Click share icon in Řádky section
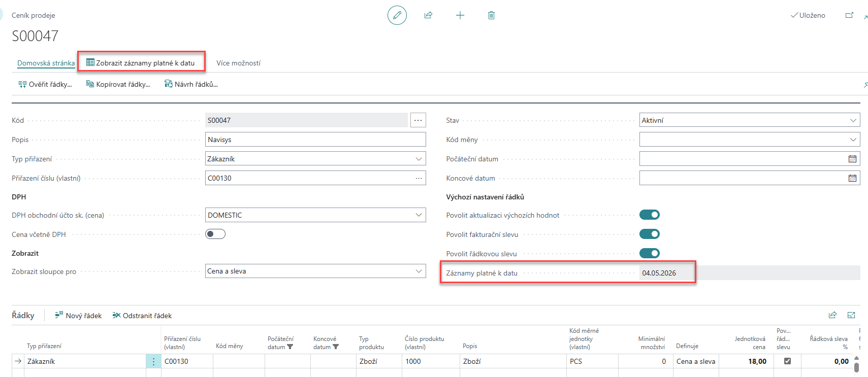This screenshot has width=868, height=377. point(832,315)
